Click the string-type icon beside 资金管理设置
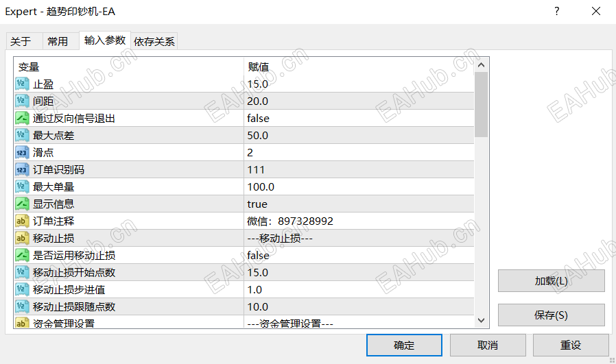Screen dimensions: 616x364 [x=22, y=322]
